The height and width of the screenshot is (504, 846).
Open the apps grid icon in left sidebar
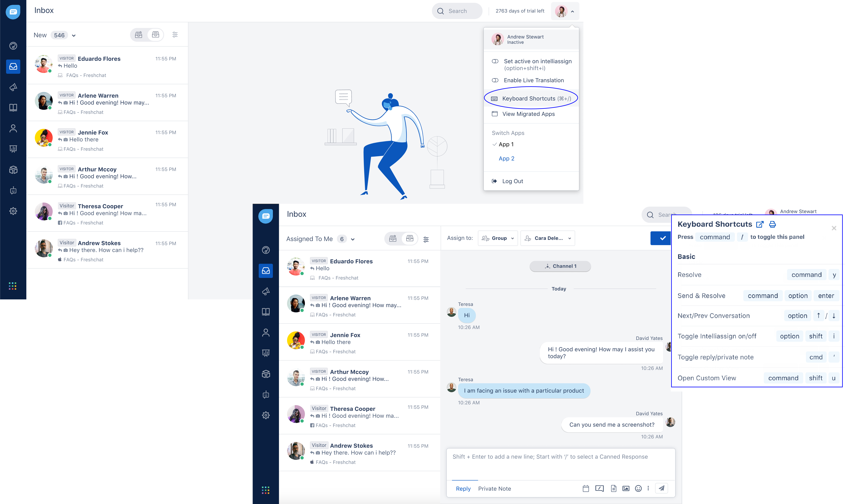pos(13,286)
